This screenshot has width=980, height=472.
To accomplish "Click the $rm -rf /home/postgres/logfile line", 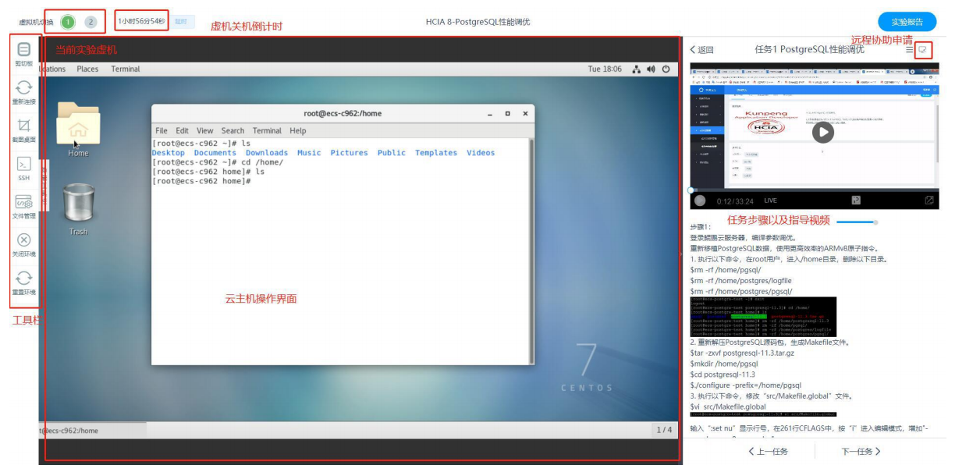I will [x=741, y=281].
